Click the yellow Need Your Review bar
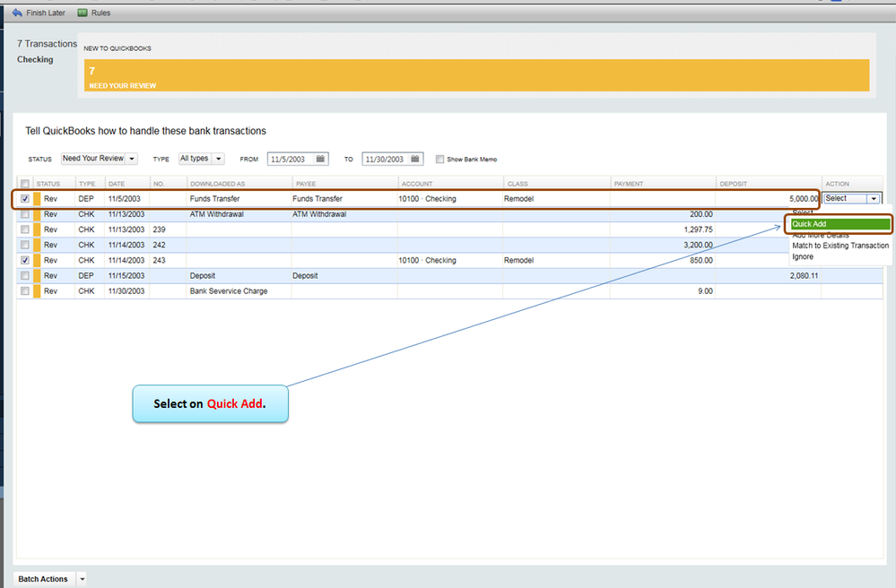The height and width of the screenshot is (588, 896). coord(476,75)
